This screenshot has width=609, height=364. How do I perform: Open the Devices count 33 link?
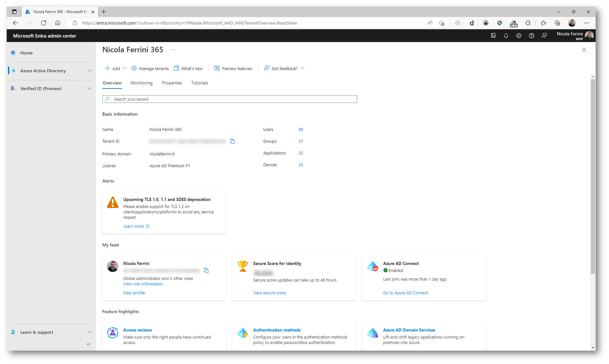(301, 165)
